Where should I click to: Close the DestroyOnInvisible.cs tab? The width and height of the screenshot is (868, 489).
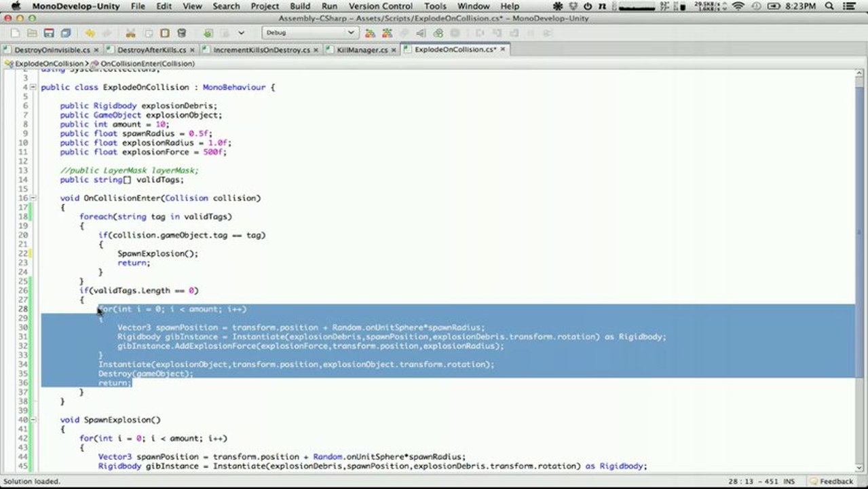(96, 50)
